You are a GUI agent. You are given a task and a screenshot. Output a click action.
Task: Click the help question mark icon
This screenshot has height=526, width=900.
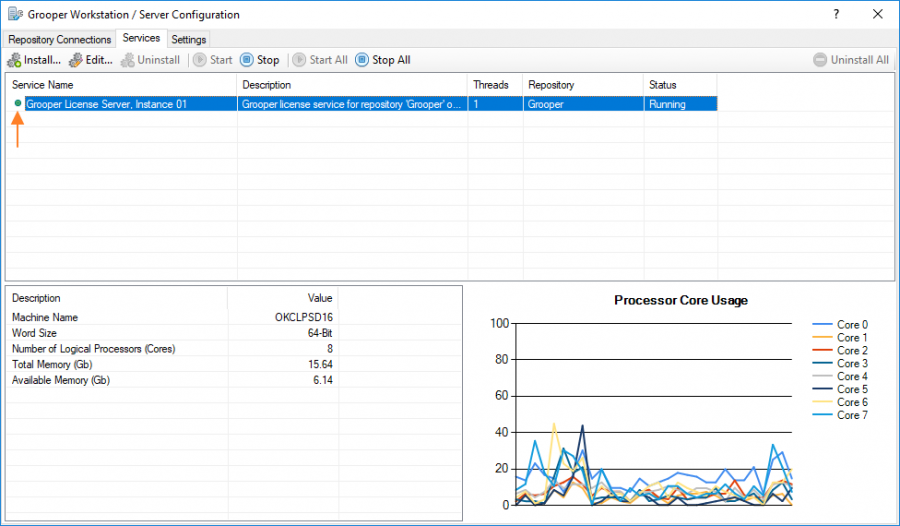(x=835, y=14)
